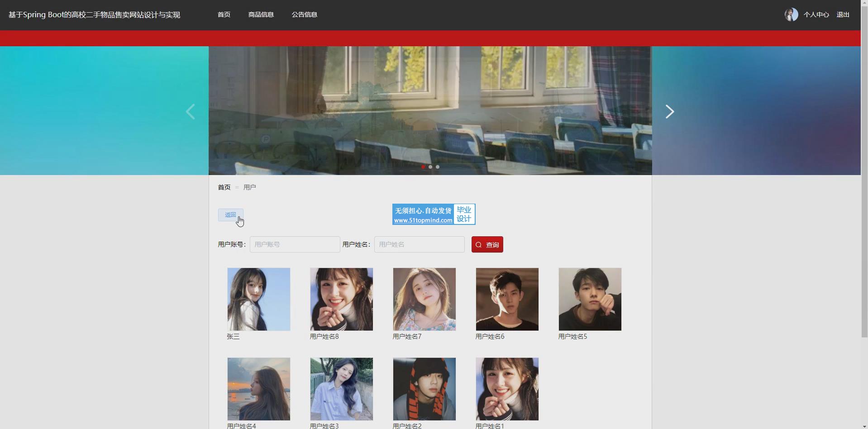Click the site title in header

tap(94, 14)
